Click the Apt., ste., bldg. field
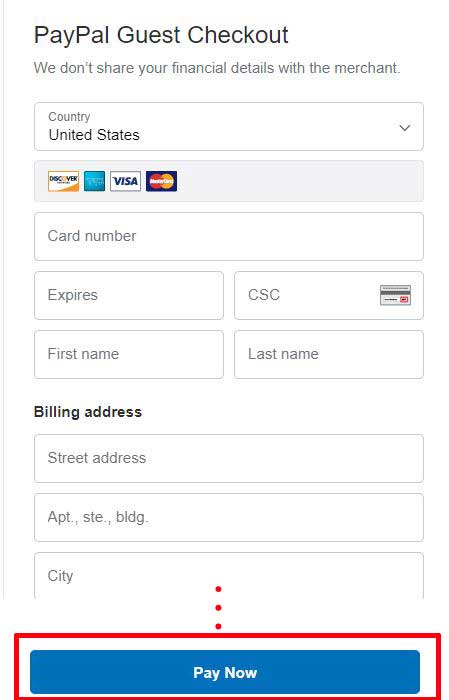The width and height of the screenshot is (449, 700). coord(229,517)
